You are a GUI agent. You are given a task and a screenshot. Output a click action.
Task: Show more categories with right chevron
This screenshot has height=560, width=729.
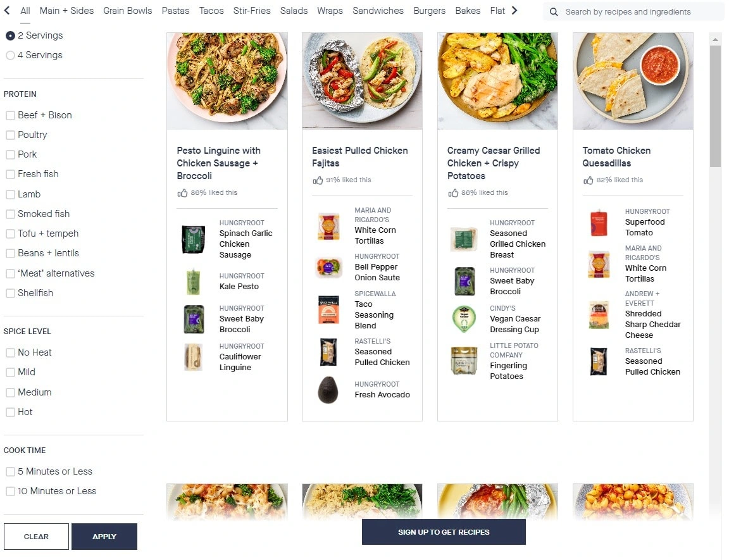click(514, 10)
